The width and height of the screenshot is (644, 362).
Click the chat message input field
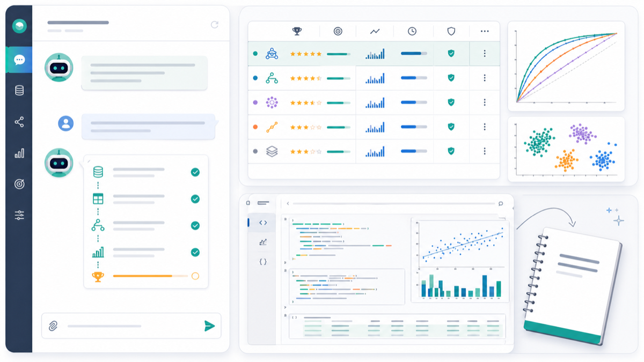click(129, 326)
